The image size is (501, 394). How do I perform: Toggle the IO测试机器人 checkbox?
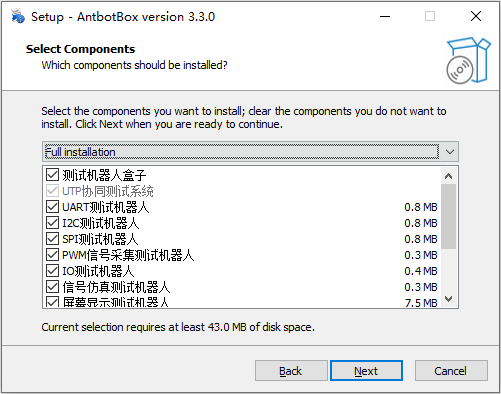(52, 271)
